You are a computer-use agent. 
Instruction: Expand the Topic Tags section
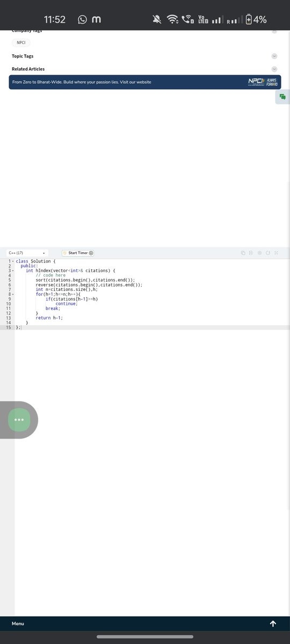click(x=274, y=56)
